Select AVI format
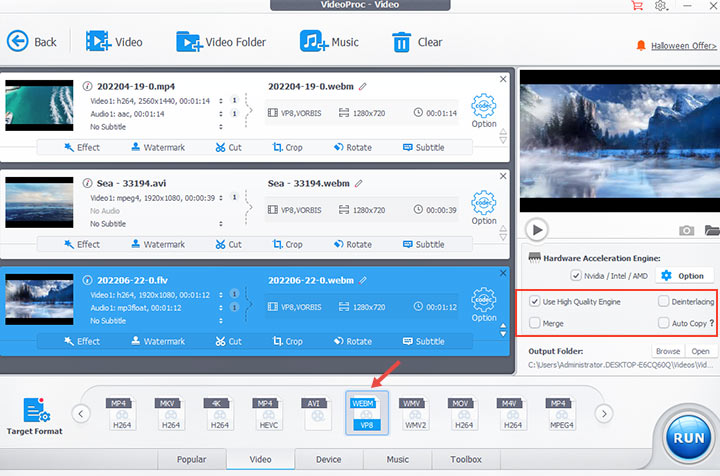720x476 pixels. coord(316,413)
